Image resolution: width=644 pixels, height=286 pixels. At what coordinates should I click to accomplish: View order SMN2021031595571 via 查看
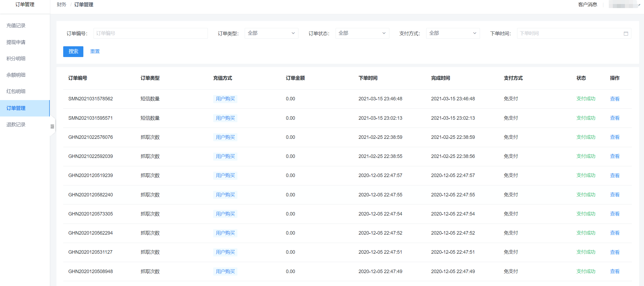tap(615, 118)
